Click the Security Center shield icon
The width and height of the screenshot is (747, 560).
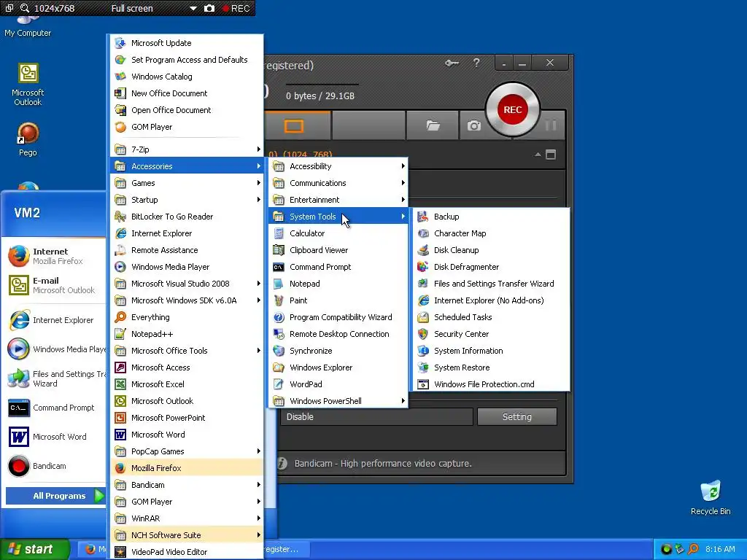422,334
